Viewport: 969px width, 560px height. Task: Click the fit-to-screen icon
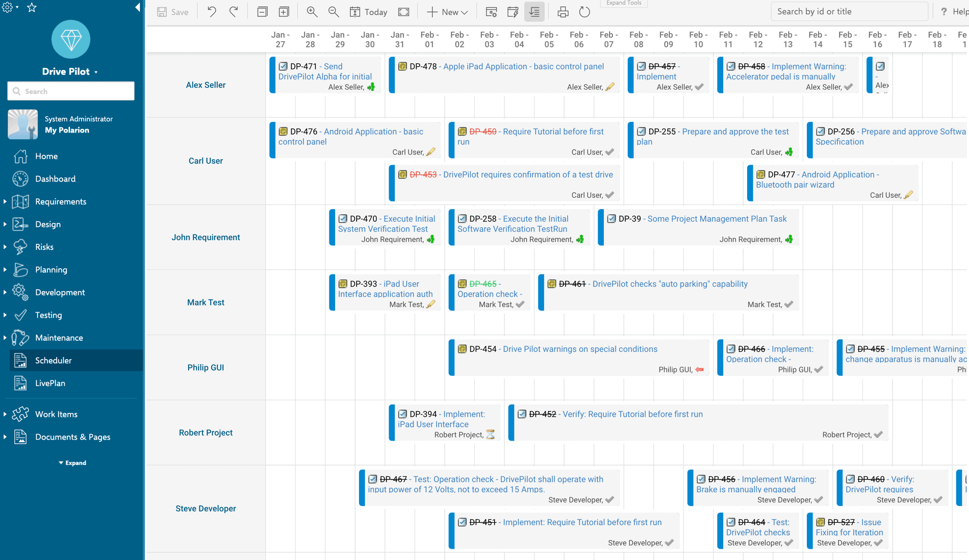tap(403, 12)
